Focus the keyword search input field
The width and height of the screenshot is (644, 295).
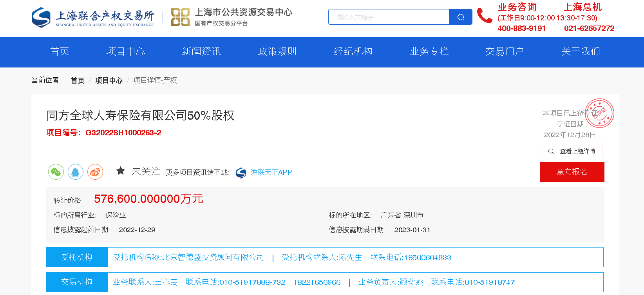pos(389,17)
